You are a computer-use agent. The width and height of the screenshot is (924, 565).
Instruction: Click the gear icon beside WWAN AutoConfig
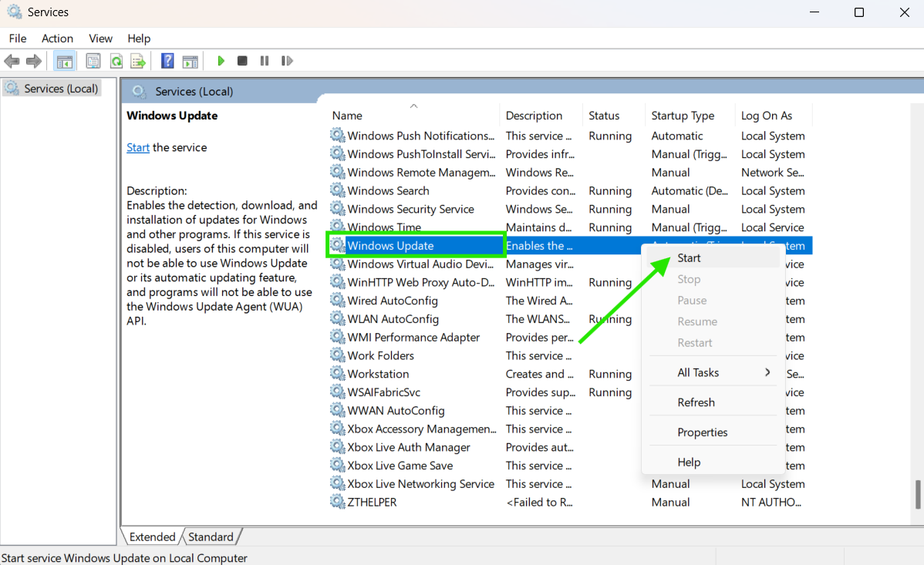[x=337, y=410]
